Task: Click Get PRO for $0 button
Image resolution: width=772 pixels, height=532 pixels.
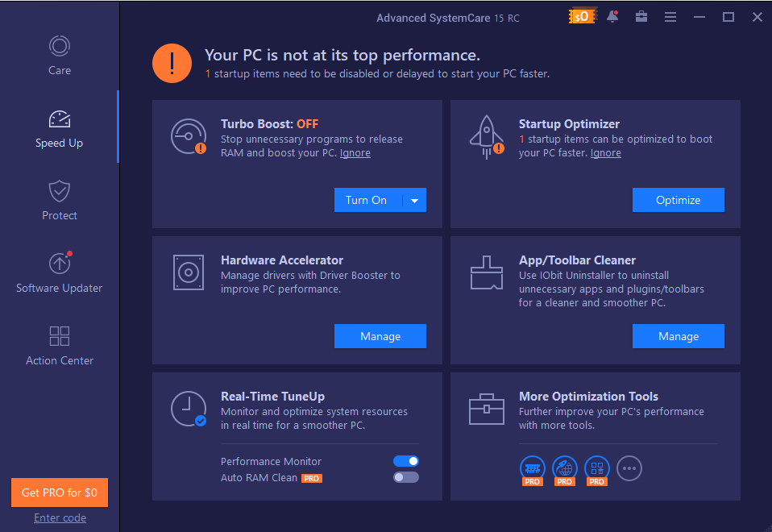Action: pyautogui.click(x=60, y=493)
